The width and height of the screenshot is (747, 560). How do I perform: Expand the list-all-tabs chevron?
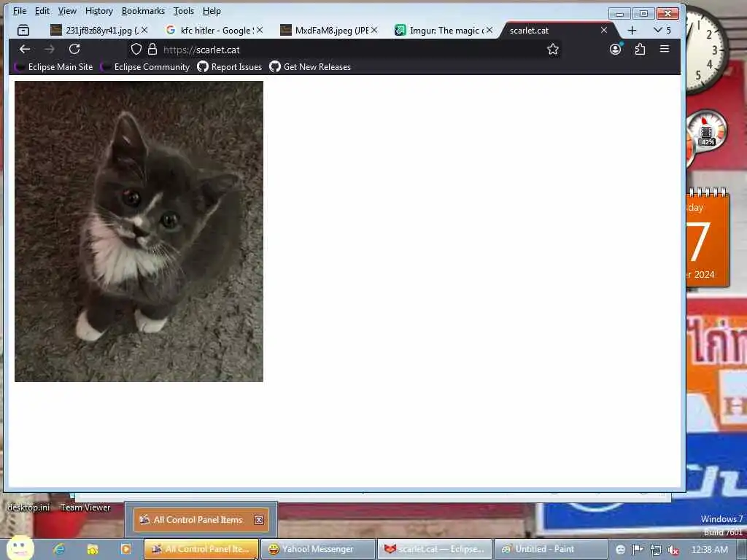(662, 30)
